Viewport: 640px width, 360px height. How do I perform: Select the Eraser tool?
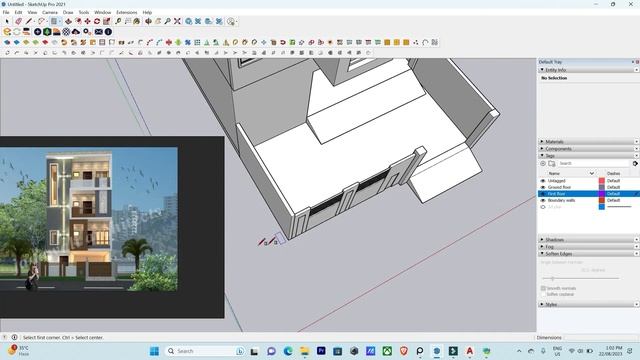click(18, 21)
